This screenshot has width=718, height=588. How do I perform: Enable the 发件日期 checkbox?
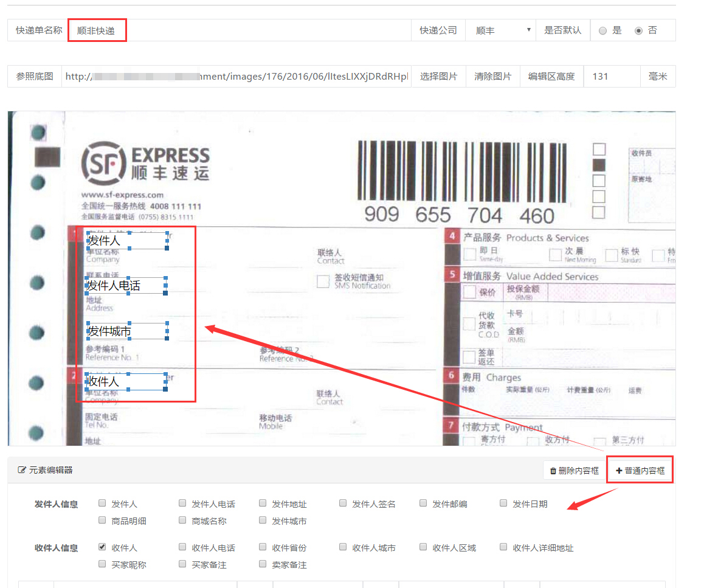(503, 503)
